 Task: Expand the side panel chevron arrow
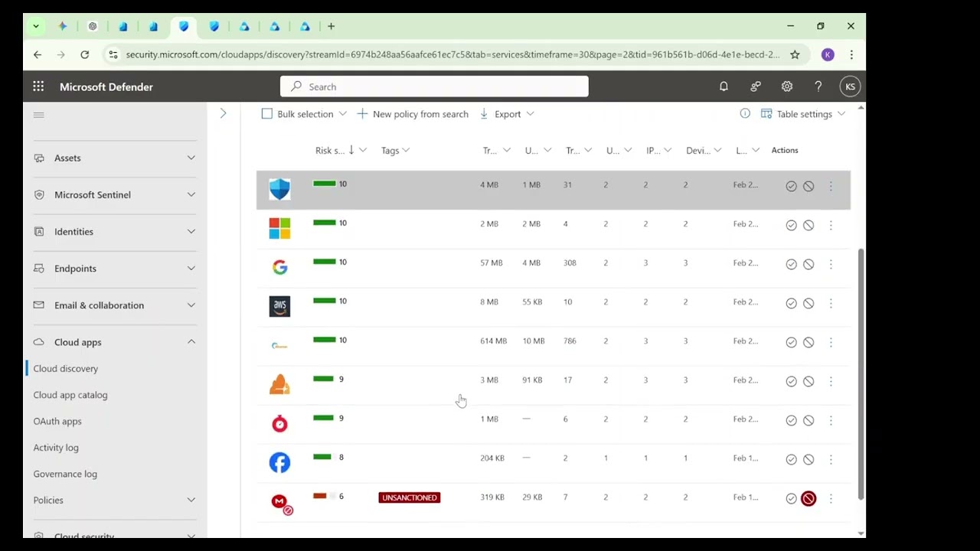coord(223,113)
